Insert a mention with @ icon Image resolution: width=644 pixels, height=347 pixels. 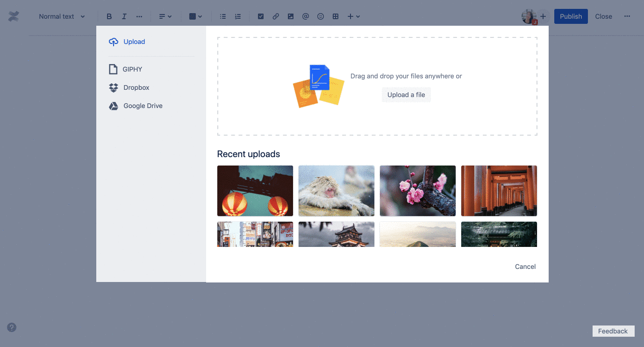tap(306, 16)
